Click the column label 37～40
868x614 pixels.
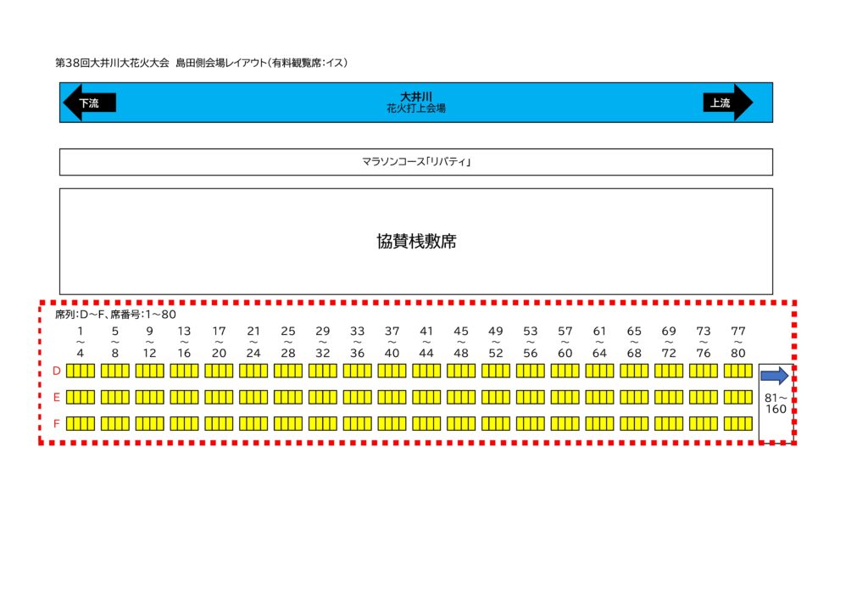coord(392,342)
